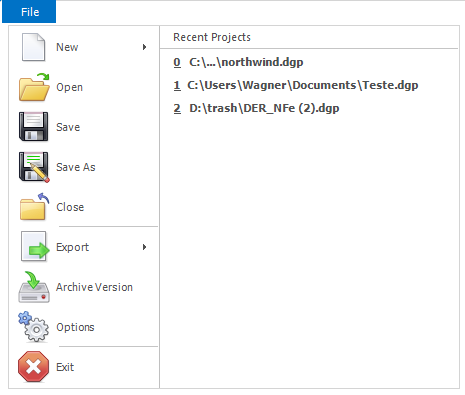Choose the Open menu label
The image size is (465, 395).
click(69, 87)
